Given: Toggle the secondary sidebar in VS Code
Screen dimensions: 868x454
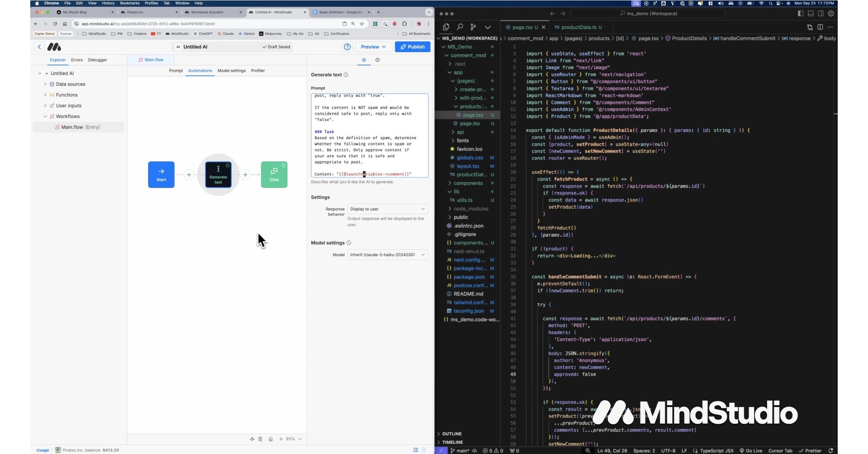Looking at the screenshot, I should [821, 14].
